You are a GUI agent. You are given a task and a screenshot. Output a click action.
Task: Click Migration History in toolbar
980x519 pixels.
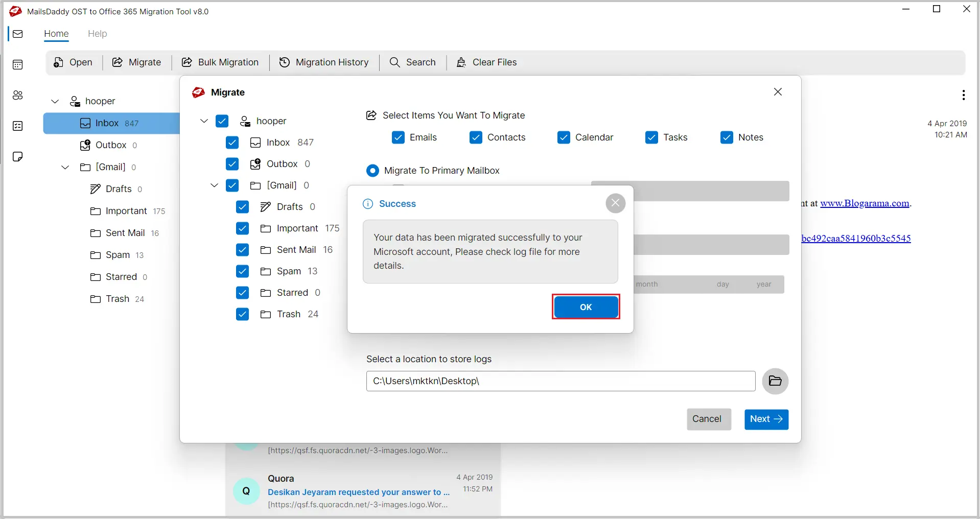(x=324, y=62)
